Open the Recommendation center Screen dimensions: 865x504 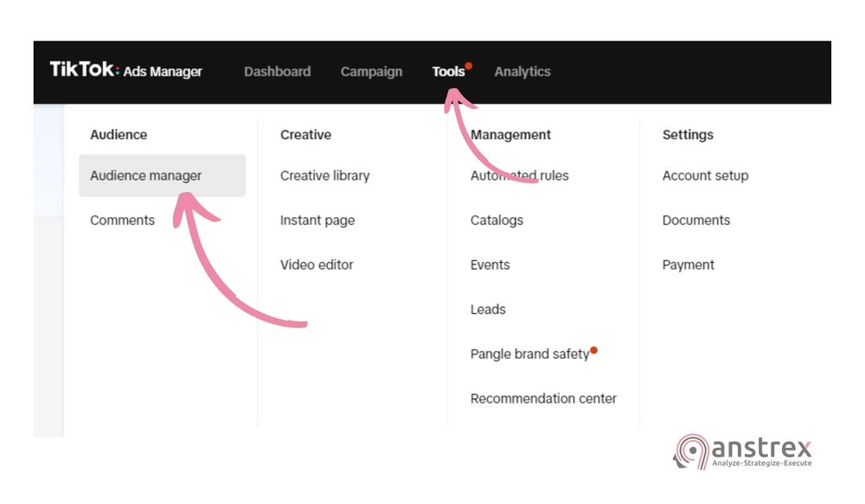pyautogui.click(x=543, y=398)
